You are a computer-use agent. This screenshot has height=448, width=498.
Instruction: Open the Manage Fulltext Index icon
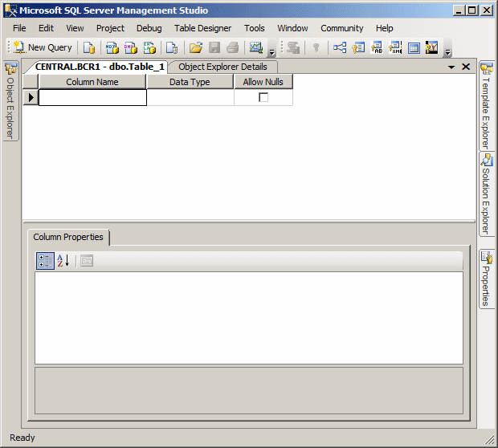coord(377,47)
